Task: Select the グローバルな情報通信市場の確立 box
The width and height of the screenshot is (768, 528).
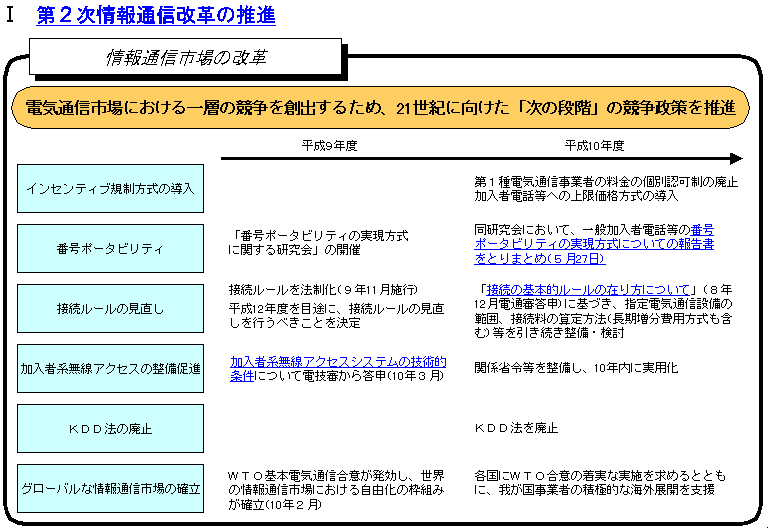Action: [x=110, y=489]
